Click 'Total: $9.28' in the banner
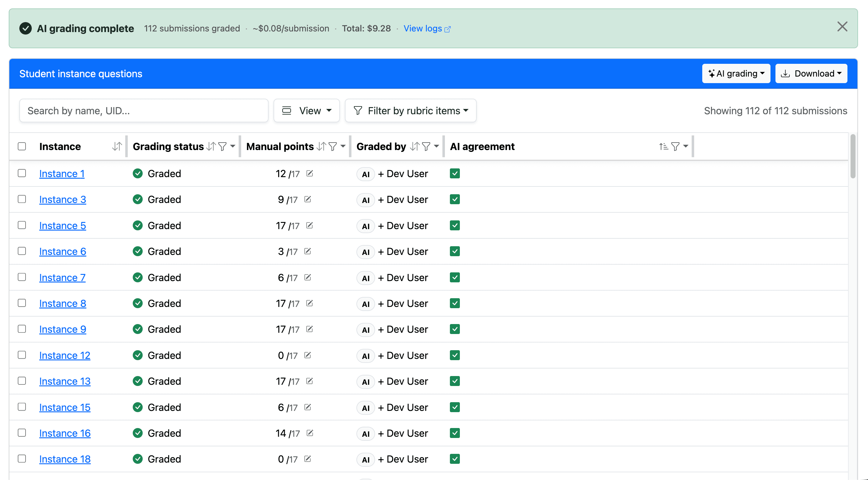Image resolution: width=868 pixels, height=480 pixels. (x=366, y=29)
